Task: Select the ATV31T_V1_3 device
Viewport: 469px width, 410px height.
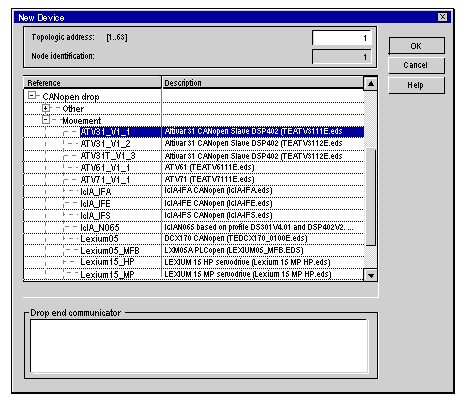Action: coord(108,156)
